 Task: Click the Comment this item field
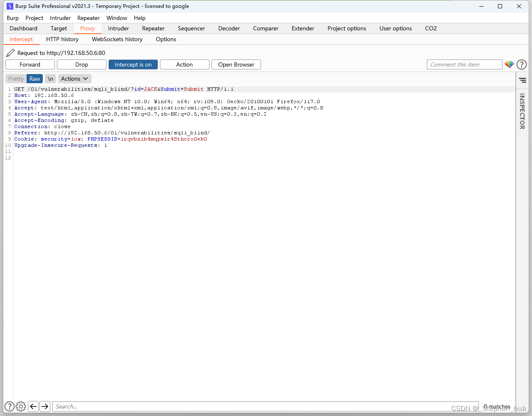click(464, 64)
